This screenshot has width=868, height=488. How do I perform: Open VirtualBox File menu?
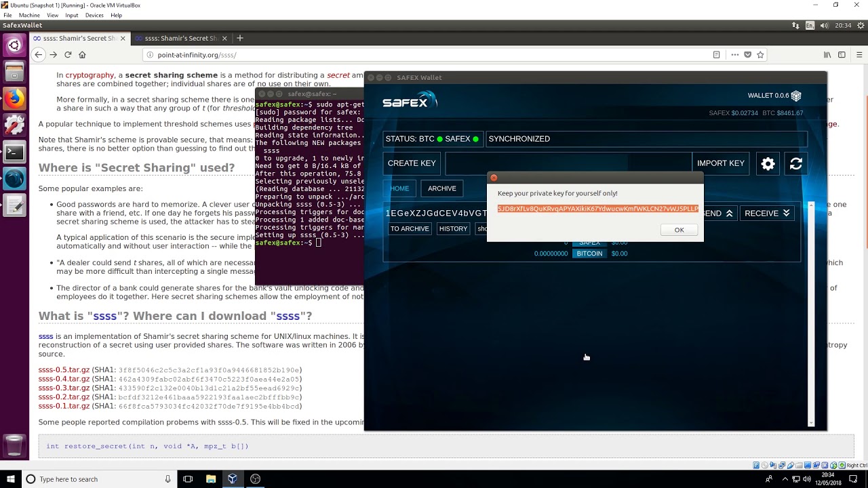coord(7,15)
